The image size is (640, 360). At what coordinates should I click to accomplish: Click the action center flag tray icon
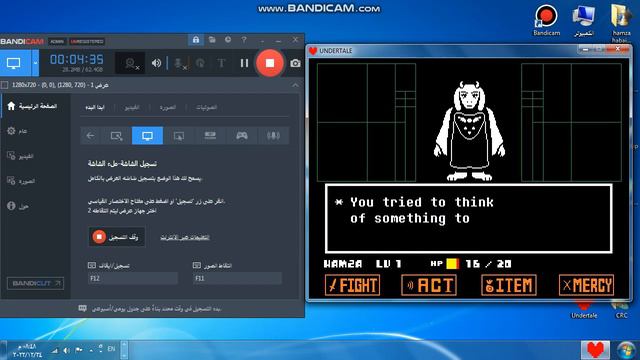pyautogui.click(x=79, y=350)
